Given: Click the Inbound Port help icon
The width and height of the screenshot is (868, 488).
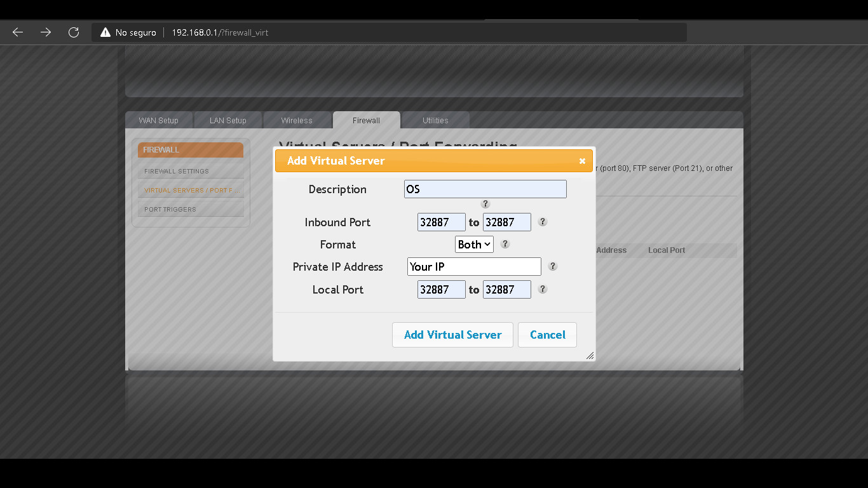Looking at the screenshot, I should coord(542,222).
